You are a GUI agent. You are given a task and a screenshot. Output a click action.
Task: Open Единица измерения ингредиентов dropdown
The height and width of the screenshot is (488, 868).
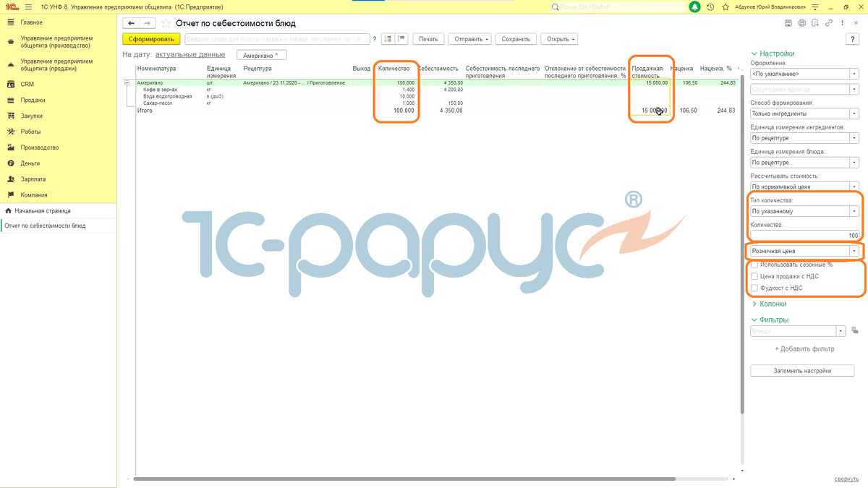click(x=854, y=137)
